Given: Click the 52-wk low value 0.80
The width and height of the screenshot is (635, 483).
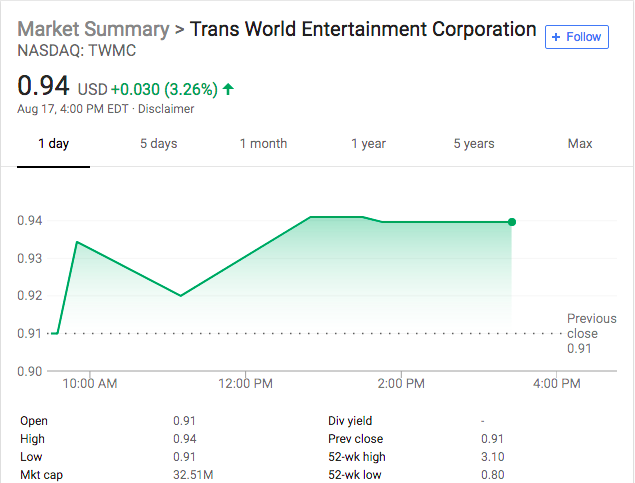Looking at the screenshot, I should click(493, 474).
